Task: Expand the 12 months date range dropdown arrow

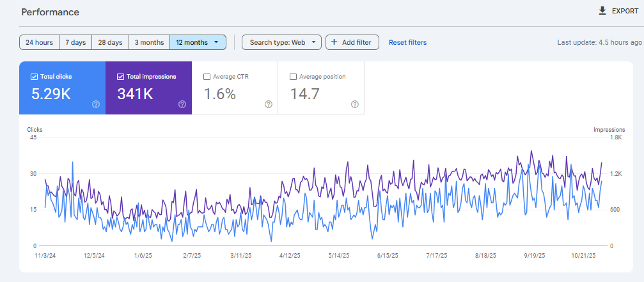Action: coord(216,43)
